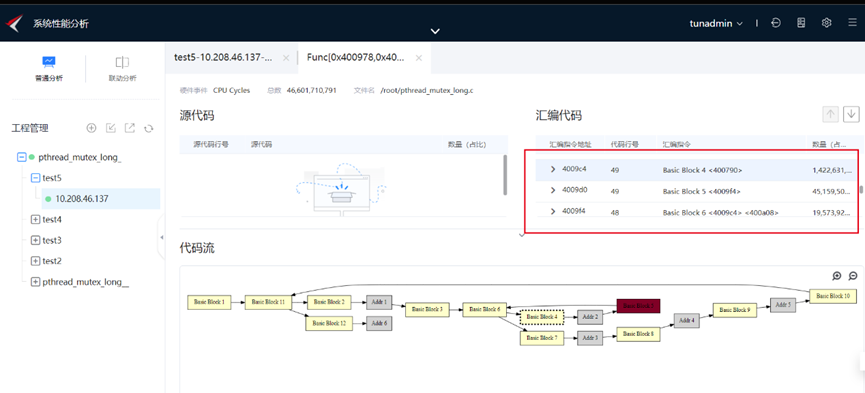865x393 pixels.
Task: Open the book-shaped help icon in header
Action: tap(802, 23)
